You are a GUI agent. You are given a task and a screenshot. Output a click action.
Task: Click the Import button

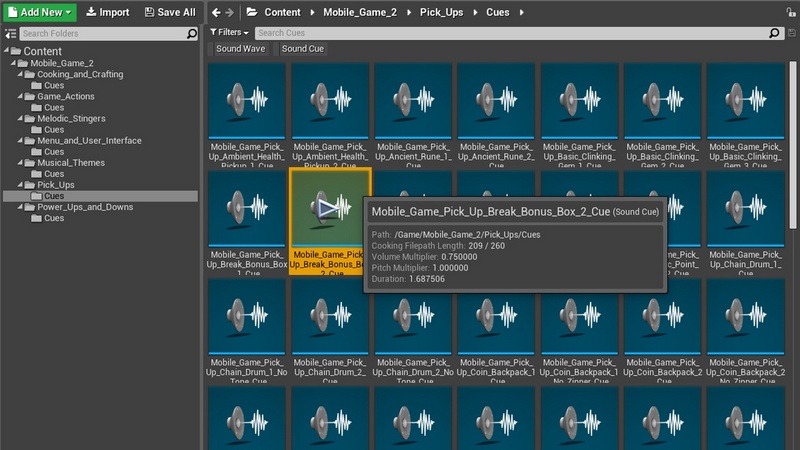pyautogui.click(x=107, y=12)
